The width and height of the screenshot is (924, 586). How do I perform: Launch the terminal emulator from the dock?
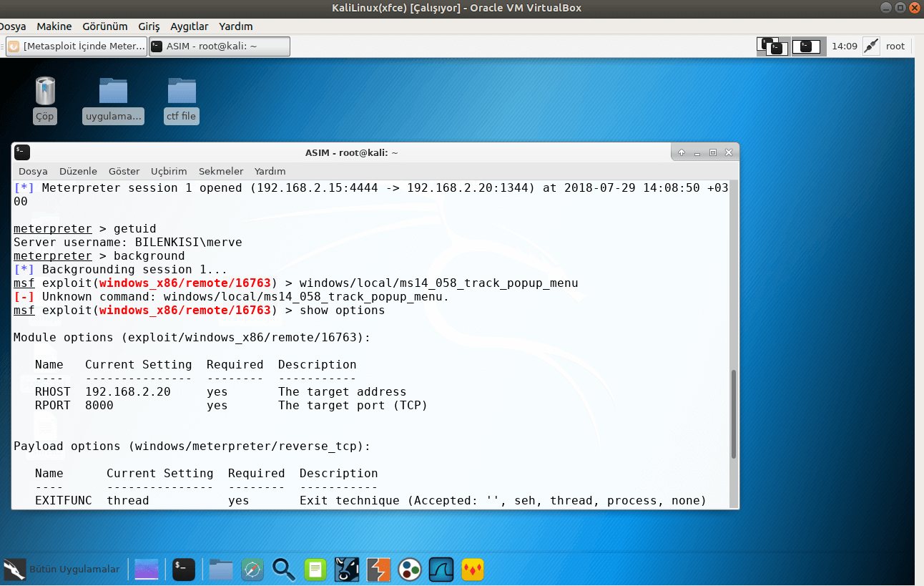pyautogui.click(x=184, y=570)
